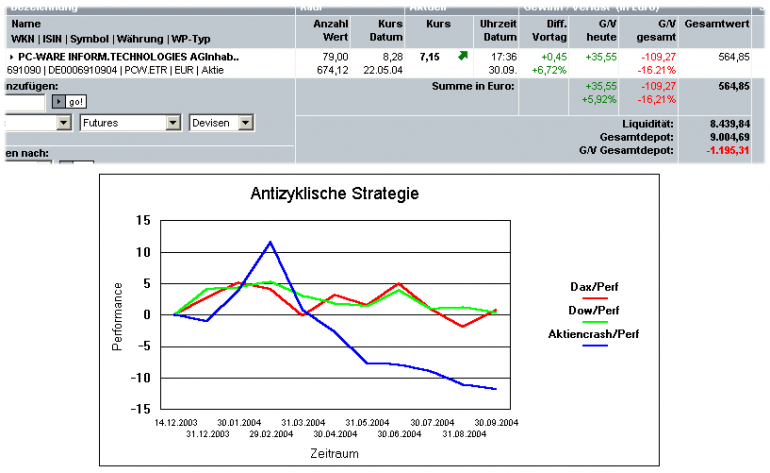This screenshot has width=770, height=473.
Task: Click the green Dow/Perf legend swatch
Action: pyautogui.click(x=595, y=322)
